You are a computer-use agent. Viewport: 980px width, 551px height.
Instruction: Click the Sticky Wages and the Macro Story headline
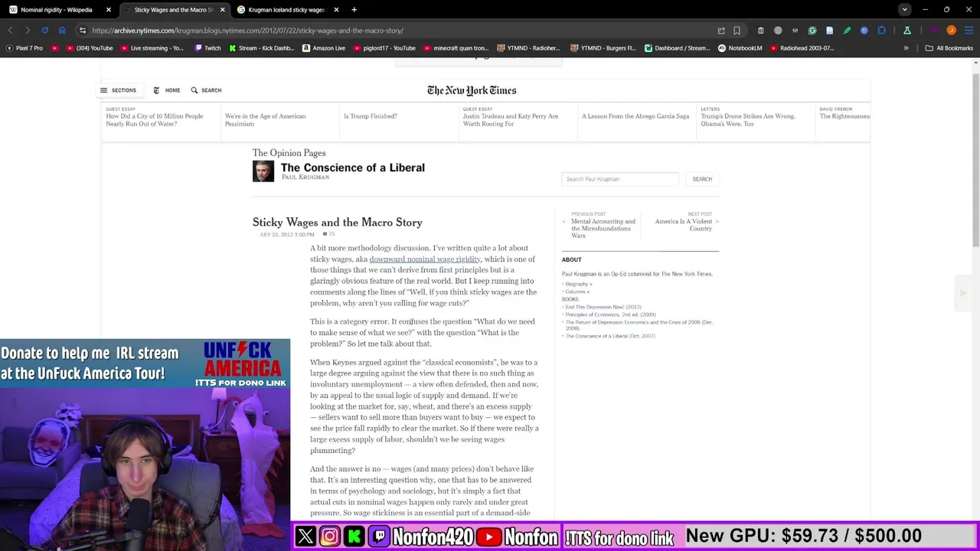[338, 223]
